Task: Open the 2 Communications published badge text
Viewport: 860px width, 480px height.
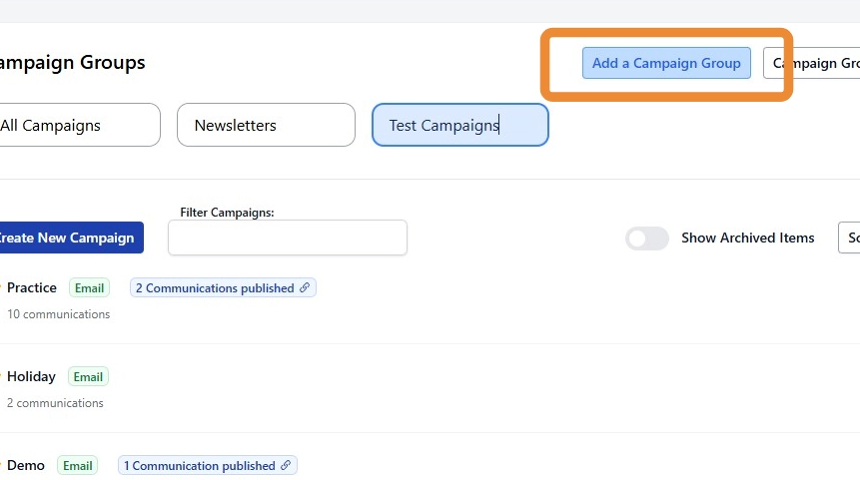Action: (214, 288)
